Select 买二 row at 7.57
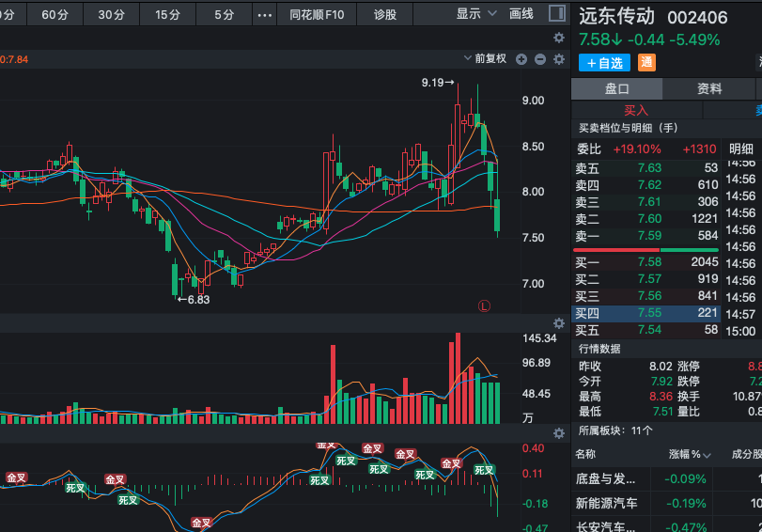762x532 pixels. click(x=646, y=279)
